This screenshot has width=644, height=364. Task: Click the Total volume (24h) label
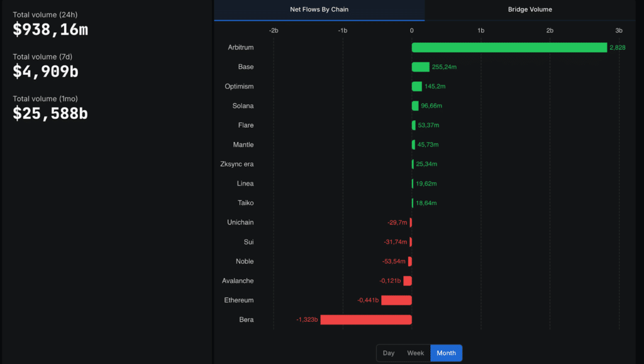click(45, 14)
